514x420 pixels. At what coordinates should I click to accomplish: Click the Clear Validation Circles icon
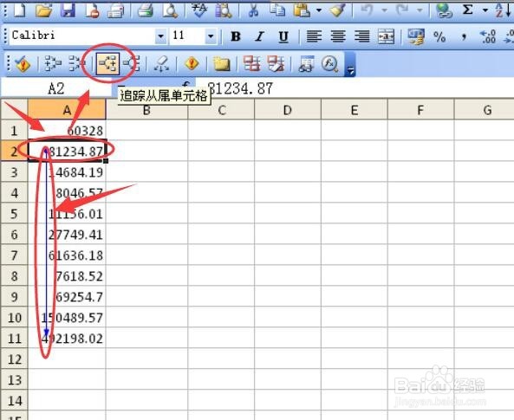click(x=276, y=63)
